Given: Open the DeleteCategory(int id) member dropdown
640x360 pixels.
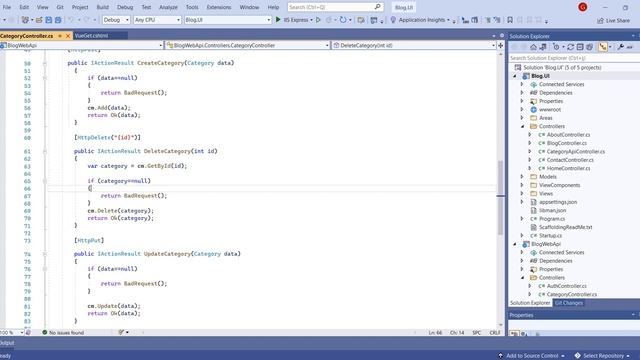Looking at the screenshot, I should click(x=414, y=45).
